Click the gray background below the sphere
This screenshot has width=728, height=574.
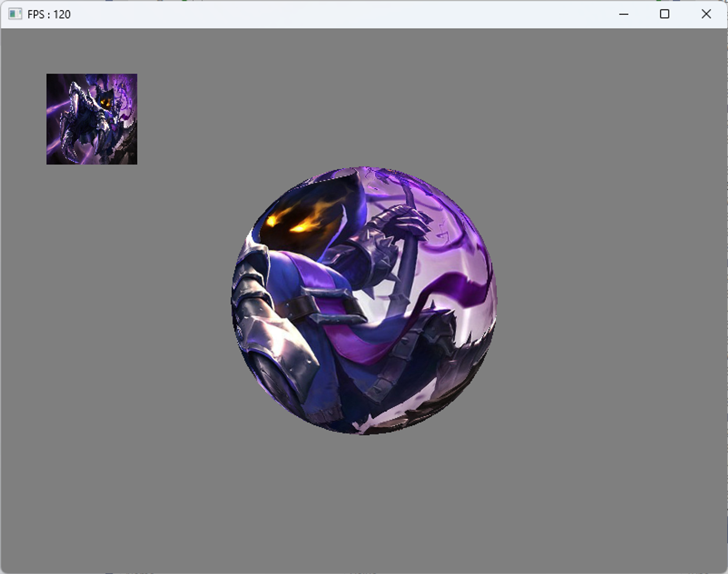[x=364, y=503]
